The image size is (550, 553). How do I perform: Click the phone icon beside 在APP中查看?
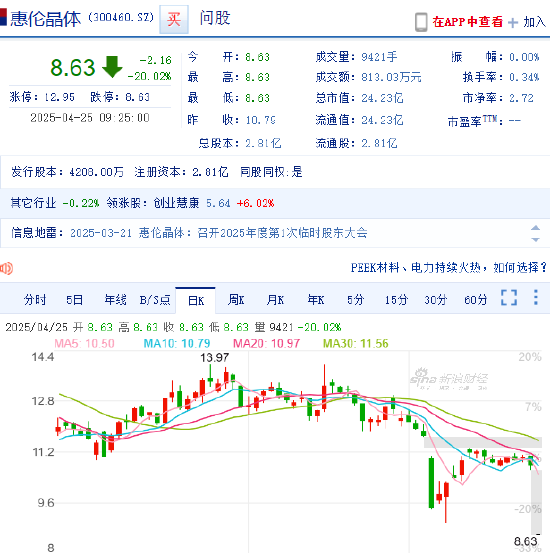[x=421, y=22]
